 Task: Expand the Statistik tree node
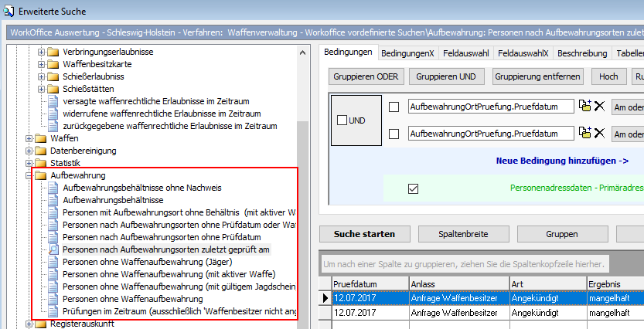coord(29,163)
